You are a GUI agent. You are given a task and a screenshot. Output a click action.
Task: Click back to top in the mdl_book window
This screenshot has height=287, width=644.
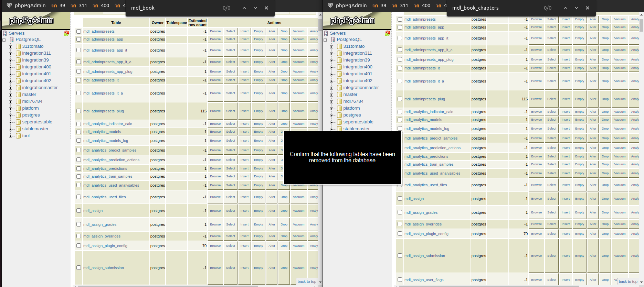[x=307, y=282]
